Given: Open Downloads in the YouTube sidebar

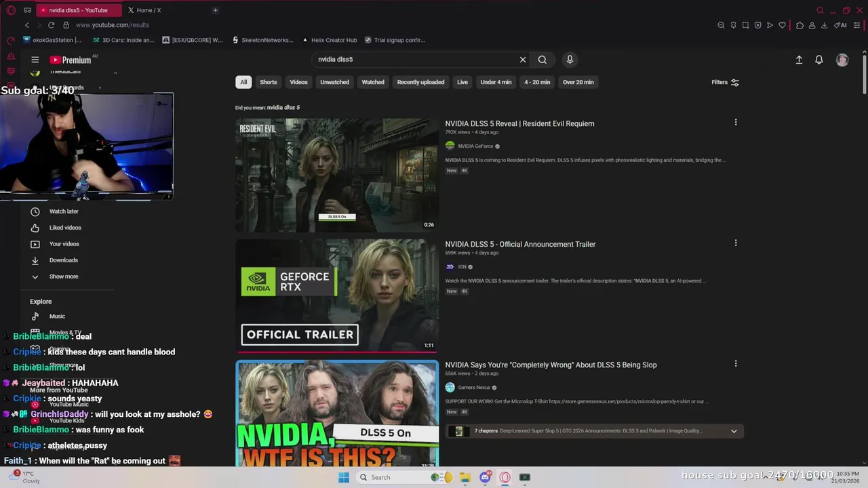Looking at the screenshot, I should click(x=63, y=260).
